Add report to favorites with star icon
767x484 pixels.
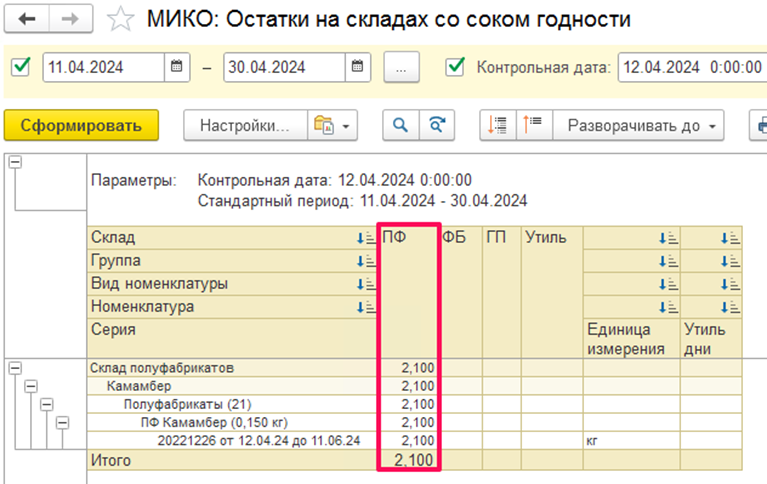pyautogui.click(x=120, y=20)
